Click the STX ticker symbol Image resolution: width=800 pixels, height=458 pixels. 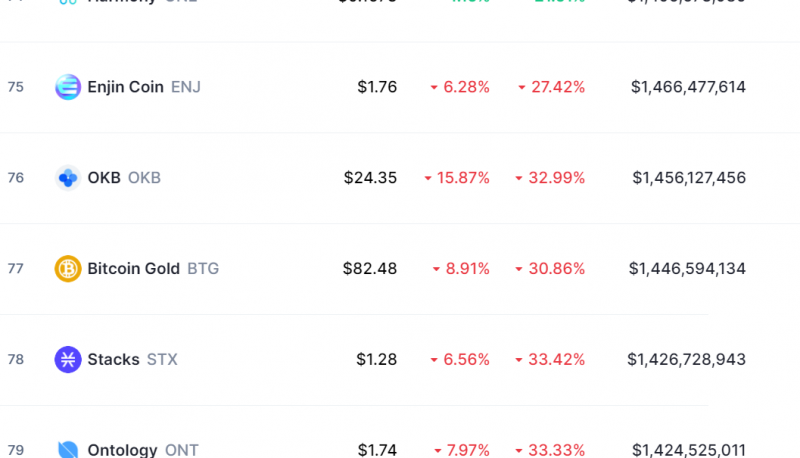point(162,360)
